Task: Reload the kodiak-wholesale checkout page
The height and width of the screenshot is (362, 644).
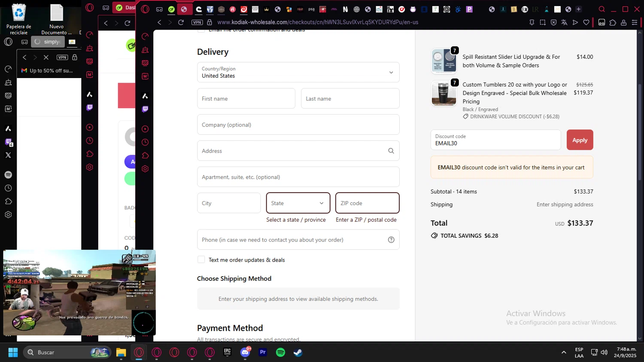Action: click(x=181, y=22)
